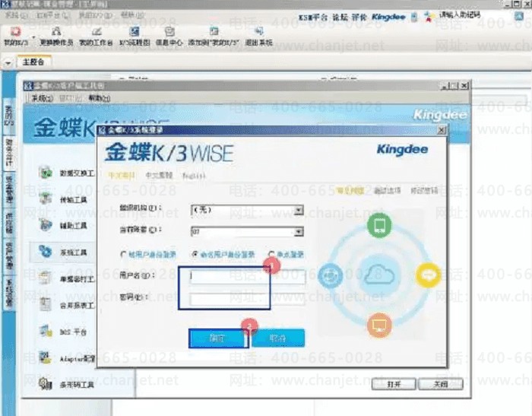
Task: Select 条形码工具 icon in tools list
Action: click(x=45, y=384)
